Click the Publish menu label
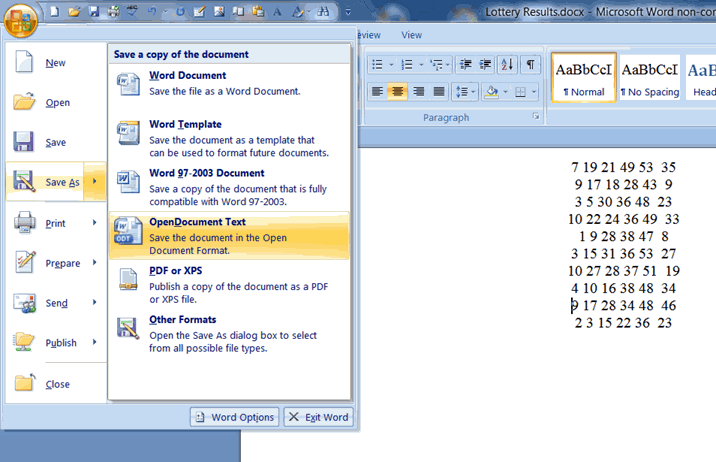Screen dimensions: 716x462 click(x=61, y=343)
